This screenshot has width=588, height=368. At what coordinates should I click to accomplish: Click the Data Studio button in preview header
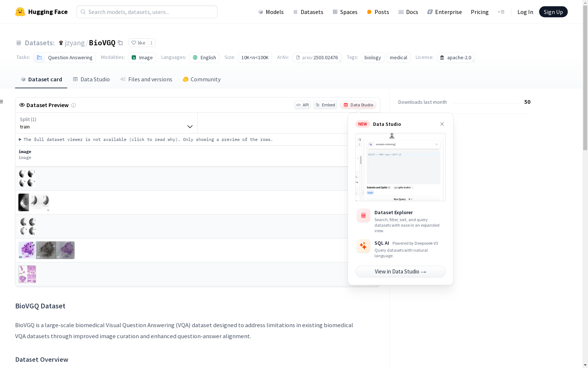[x=358, y=105]
